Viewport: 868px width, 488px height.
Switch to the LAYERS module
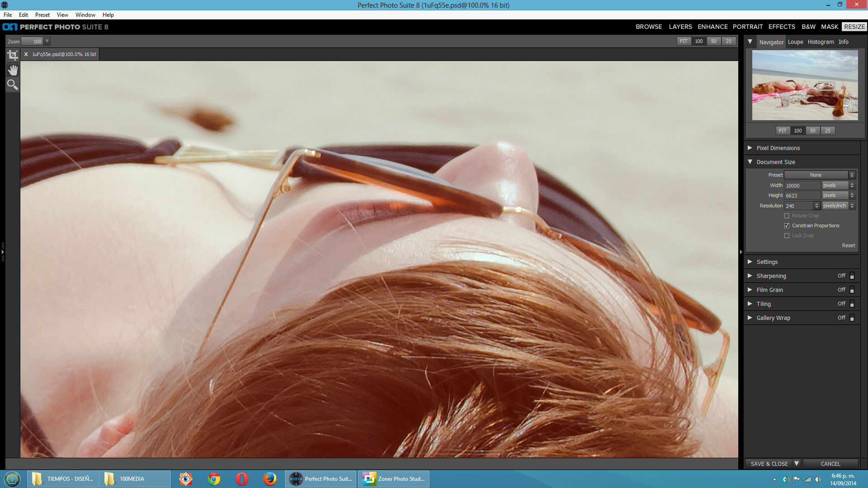680,27
